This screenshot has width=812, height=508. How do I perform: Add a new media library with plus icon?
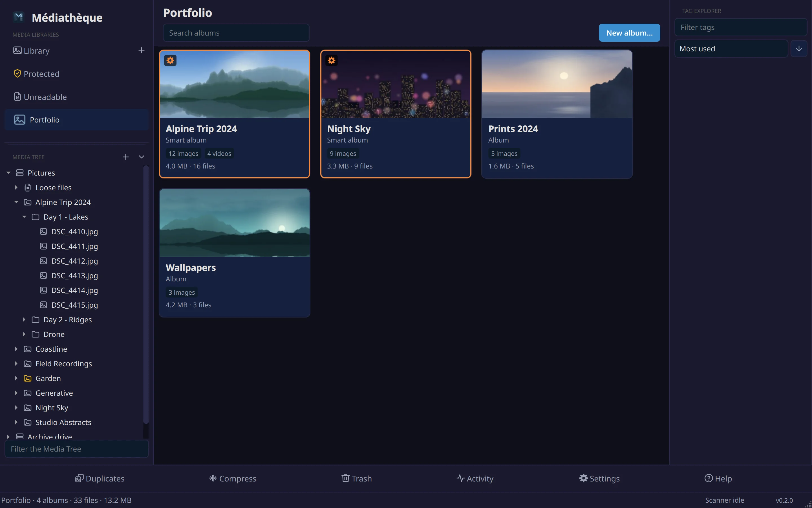point(141,51)
